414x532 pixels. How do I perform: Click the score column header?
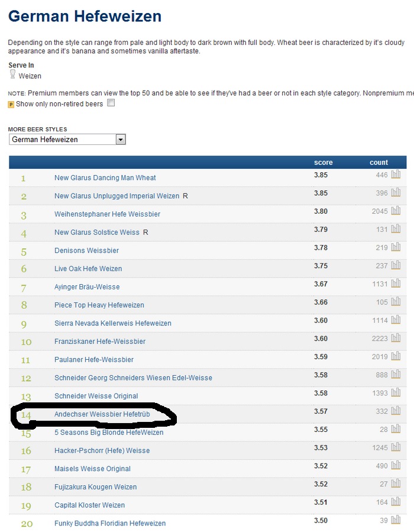pyautogui.click(x=323, y=163)
